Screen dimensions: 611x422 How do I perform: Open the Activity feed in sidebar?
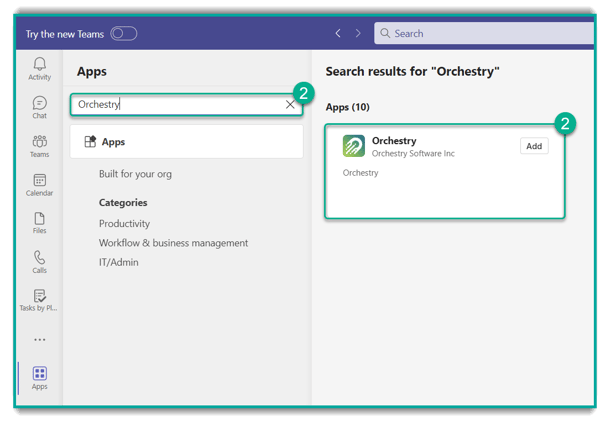(39, 69)
